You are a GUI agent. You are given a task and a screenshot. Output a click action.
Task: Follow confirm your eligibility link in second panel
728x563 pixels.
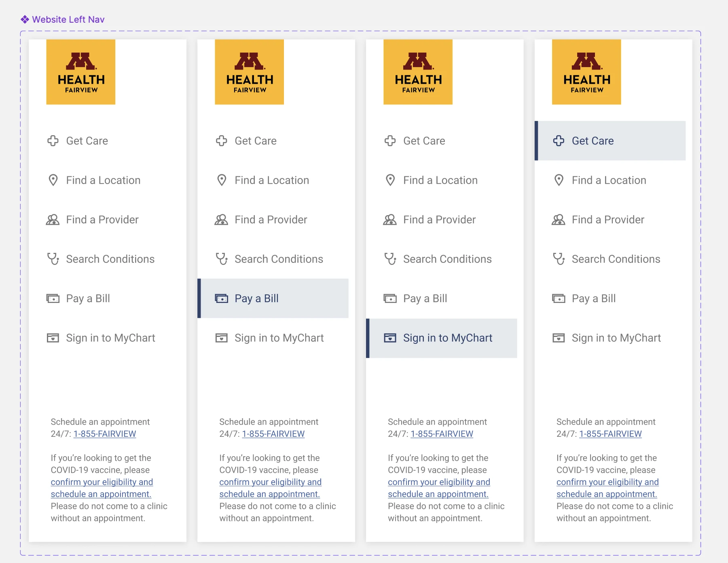(x=271, y=488)
